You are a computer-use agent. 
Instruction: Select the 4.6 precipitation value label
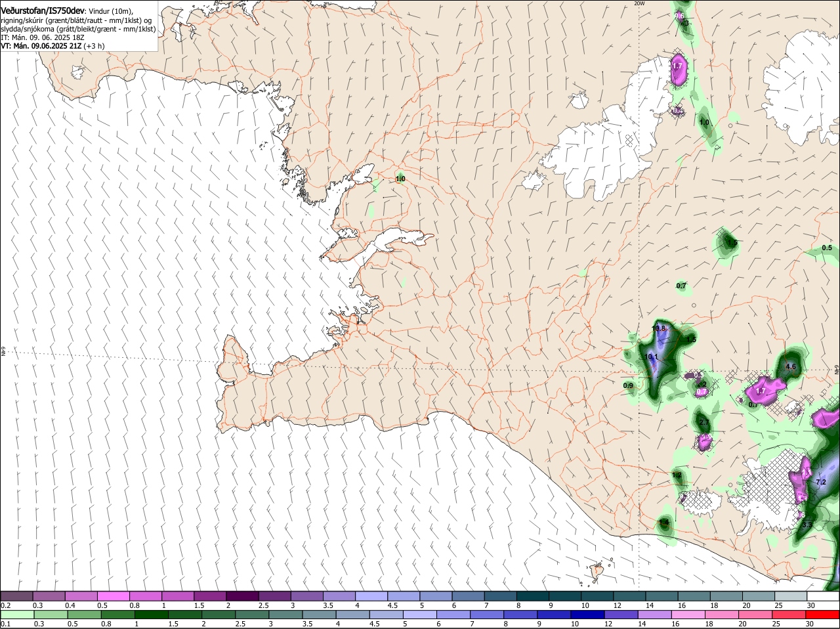[791, 367]
